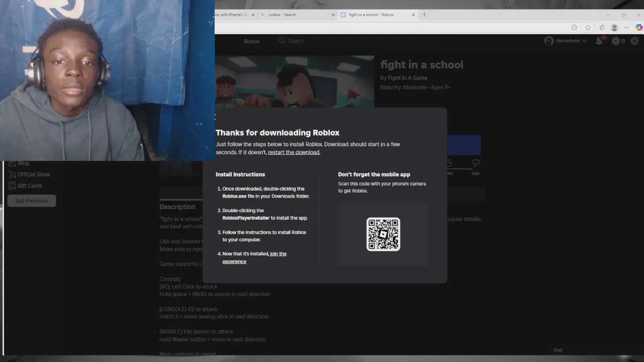
Task: Click the 'fight in a school' game title
Action: (422, 65)
